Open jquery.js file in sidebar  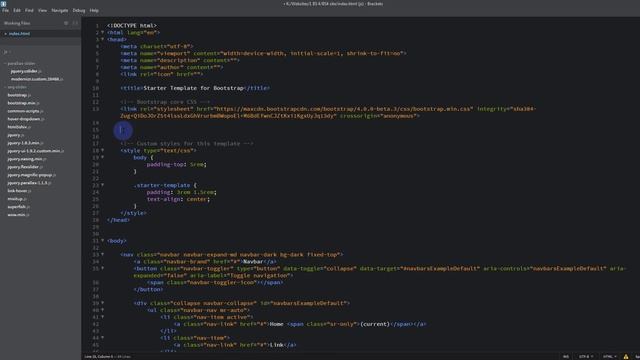(16, 135)
